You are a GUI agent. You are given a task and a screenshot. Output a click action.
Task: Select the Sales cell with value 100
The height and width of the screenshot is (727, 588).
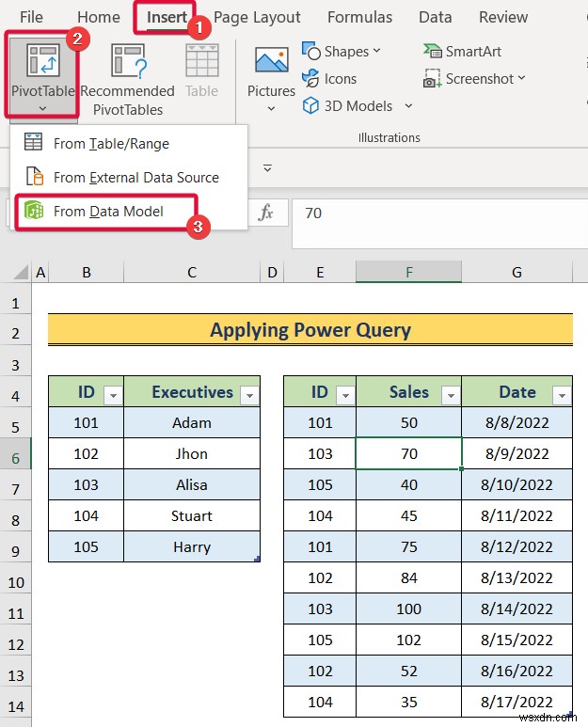408,609
